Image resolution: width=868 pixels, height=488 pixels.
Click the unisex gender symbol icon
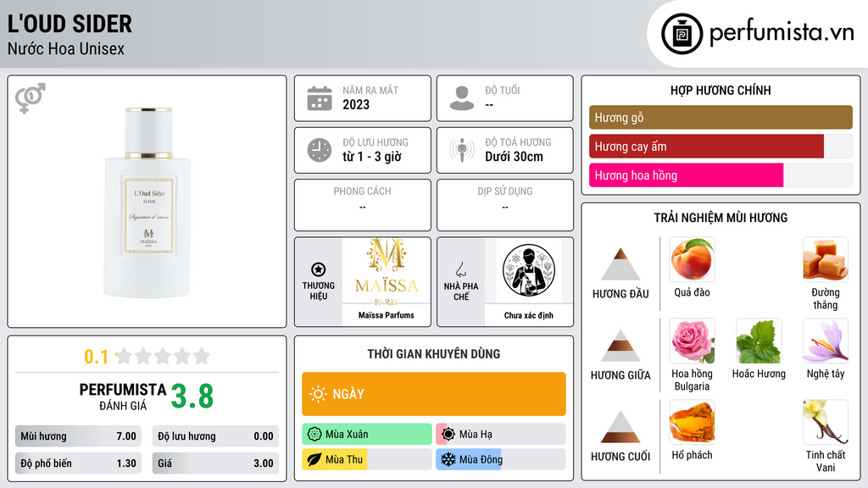30,98
